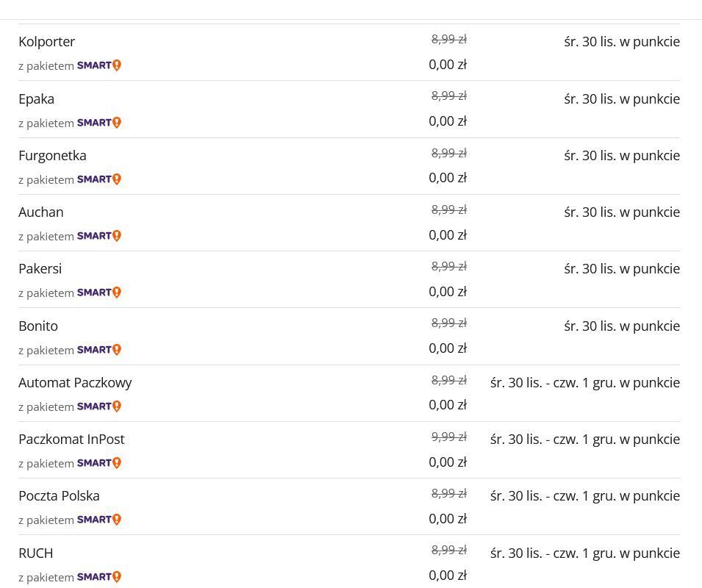This screenshot has width=702, height=588.
Task: Click the SMART badge in Epaka row
Action: click(99, 123)
